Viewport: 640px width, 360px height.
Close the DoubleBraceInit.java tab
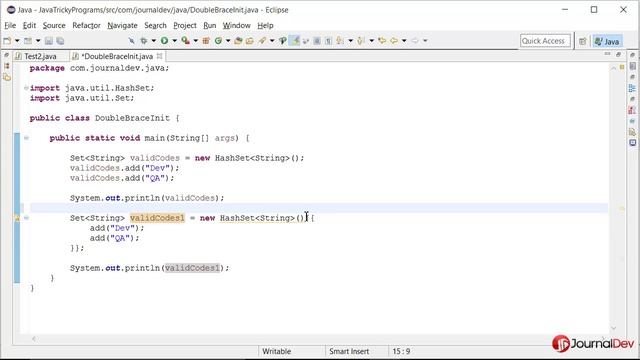160,56
